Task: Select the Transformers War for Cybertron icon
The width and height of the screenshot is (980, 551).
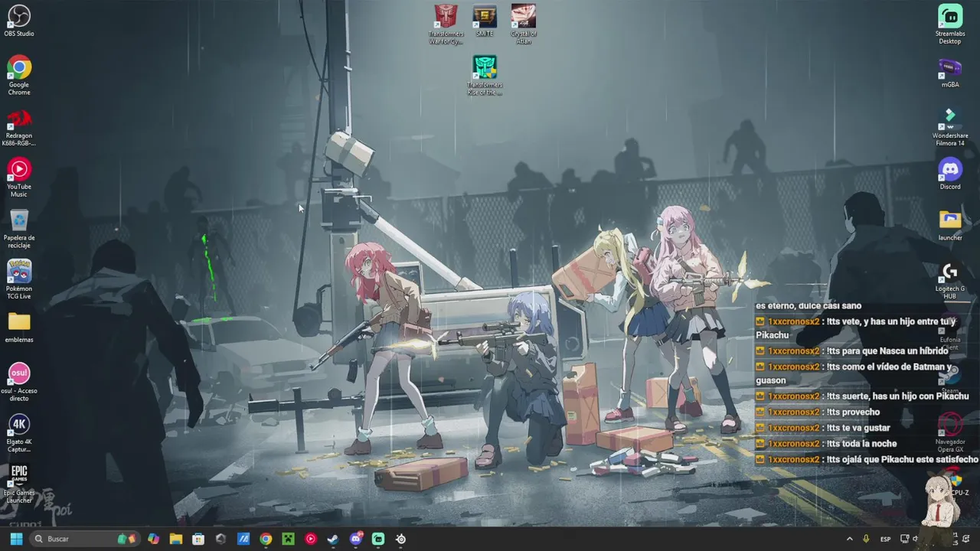Action: click(446, 24)
